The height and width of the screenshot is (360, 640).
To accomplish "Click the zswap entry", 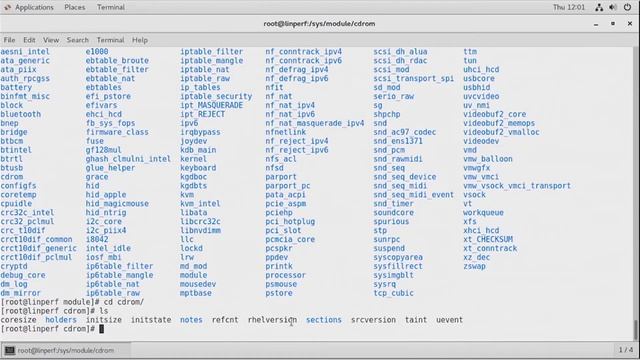I will click(x=474, y=266).
